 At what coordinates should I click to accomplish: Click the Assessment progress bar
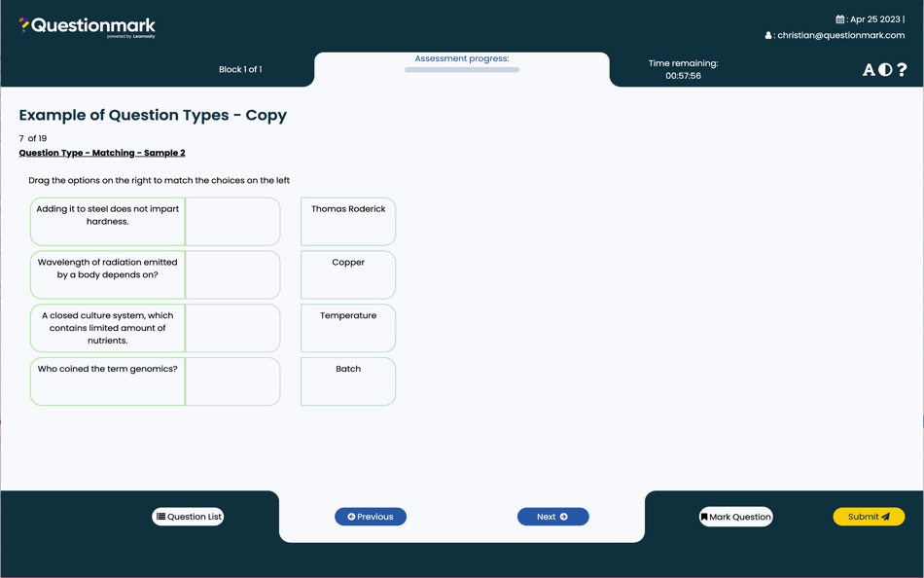pos(461,70)
